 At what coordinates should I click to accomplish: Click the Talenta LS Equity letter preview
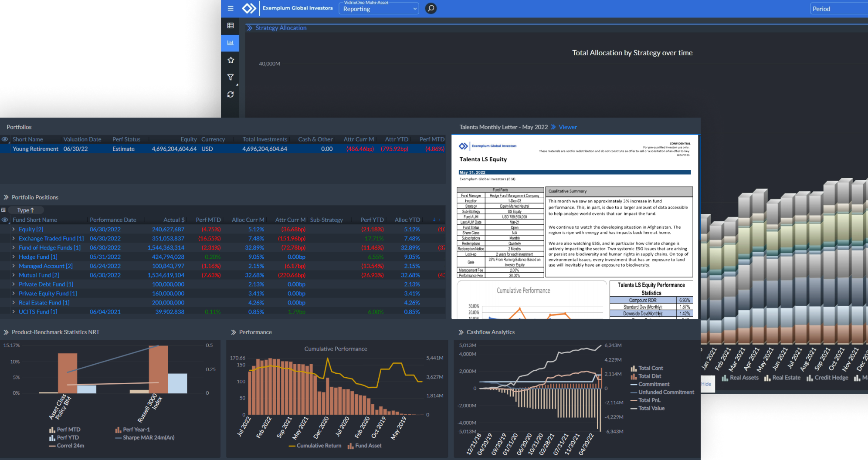[x=575, y=227]
